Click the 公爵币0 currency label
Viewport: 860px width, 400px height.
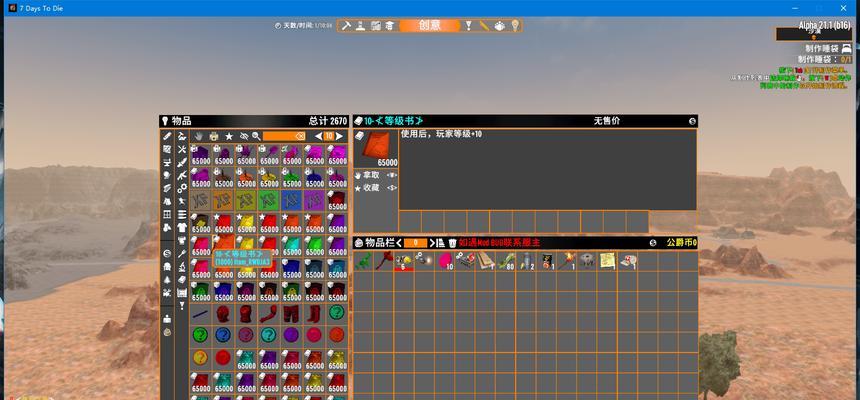point(682,243)
